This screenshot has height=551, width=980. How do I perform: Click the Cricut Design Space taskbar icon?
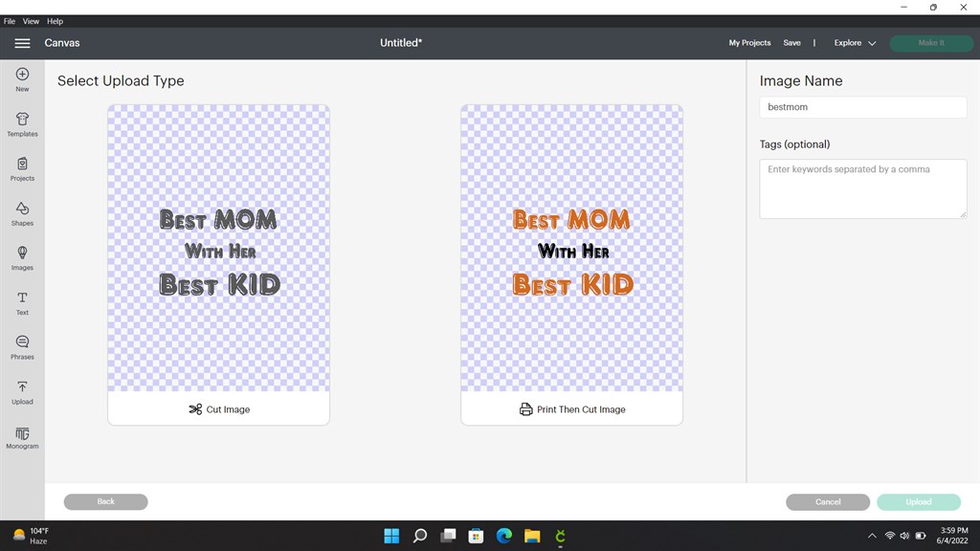coord(561,536)
